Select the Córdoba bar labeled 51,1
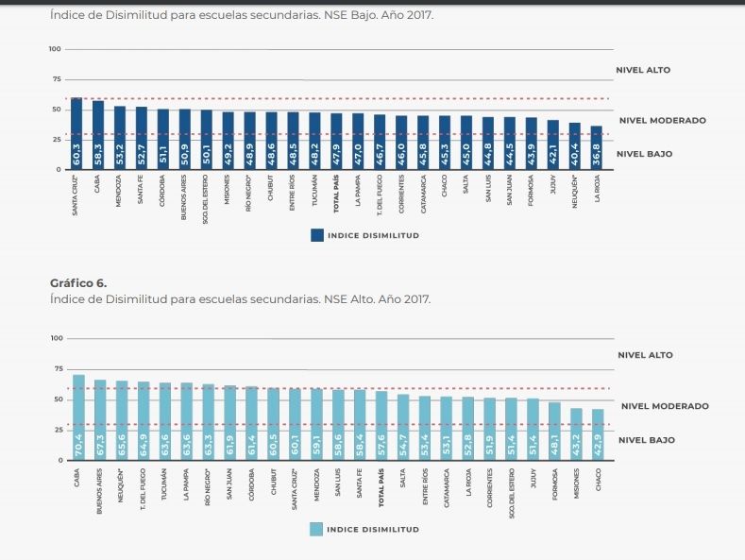Image resolution: width=745 pixels, height=560 pixels. (x=163, y=139)
